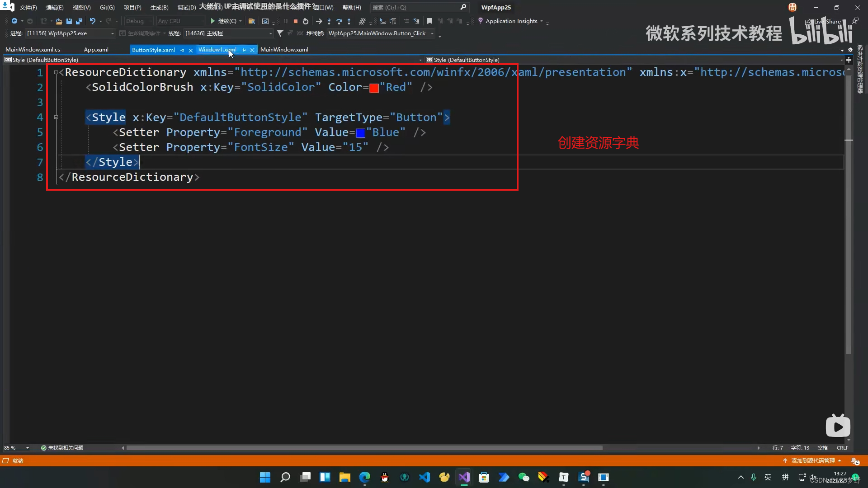The image size is (868, 488).
Task: Toggle pin on ButtonStyle.xaml tab
Action: tap(183, 50)
